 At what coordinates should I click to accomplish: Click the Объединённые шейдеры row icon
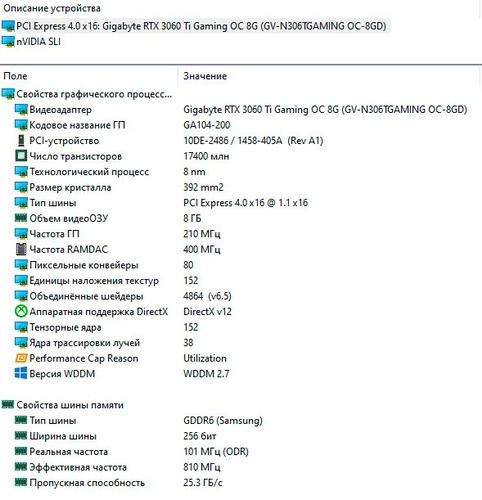[21, 296]
